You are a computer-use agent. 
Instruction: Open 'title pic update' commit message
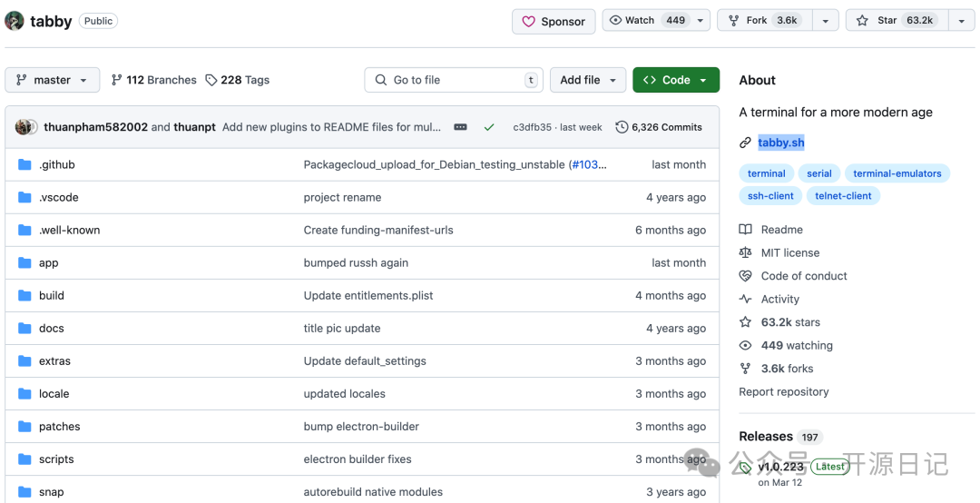(x=342, y=329)
